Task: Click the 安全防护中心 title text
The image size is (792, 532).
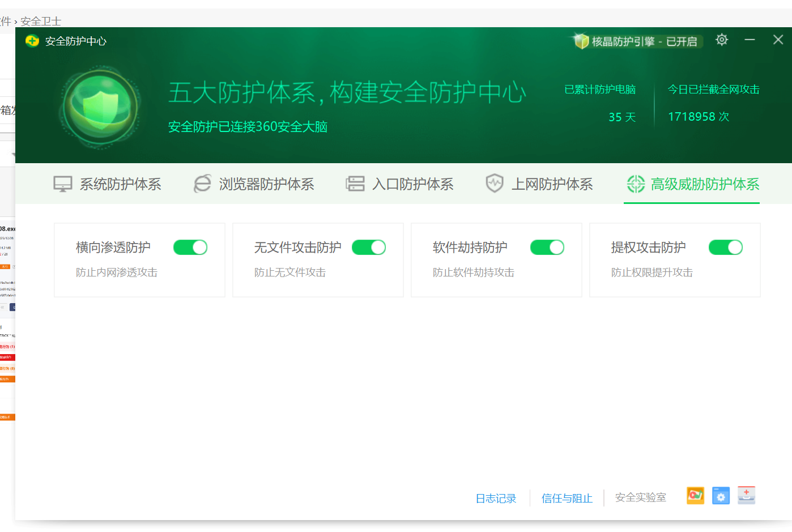Action: coord(76,41)
